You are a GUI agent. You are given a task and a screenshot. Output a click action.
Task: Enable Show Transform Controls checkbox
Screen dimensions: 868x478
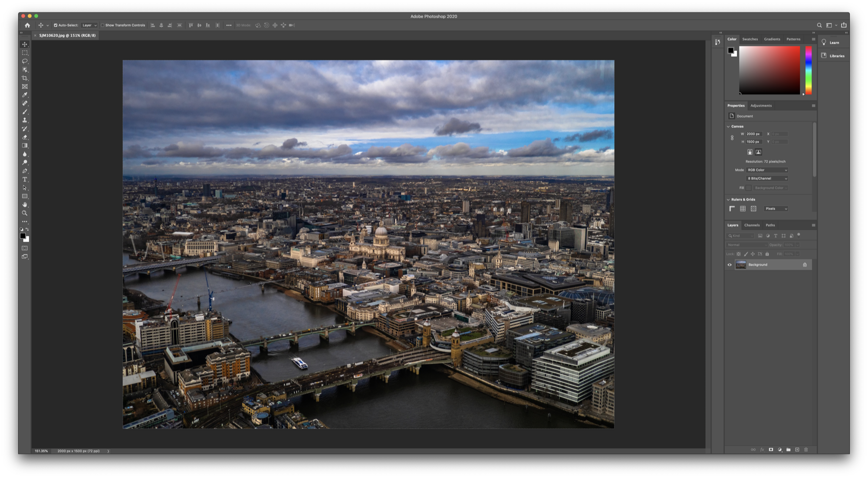coord(103,25)
